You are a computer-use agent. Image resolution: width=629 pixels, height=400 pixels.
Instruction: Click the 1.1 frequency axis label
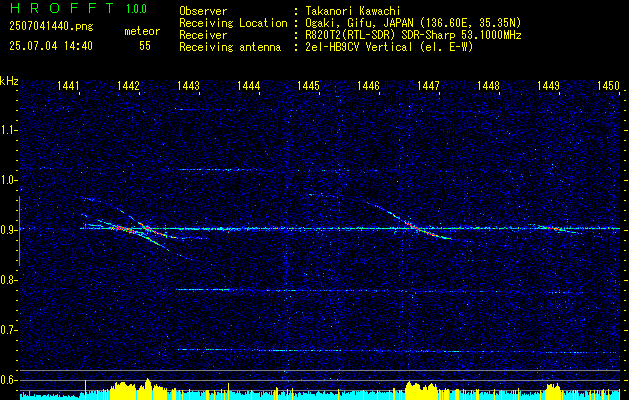click(x=8, y=130)
